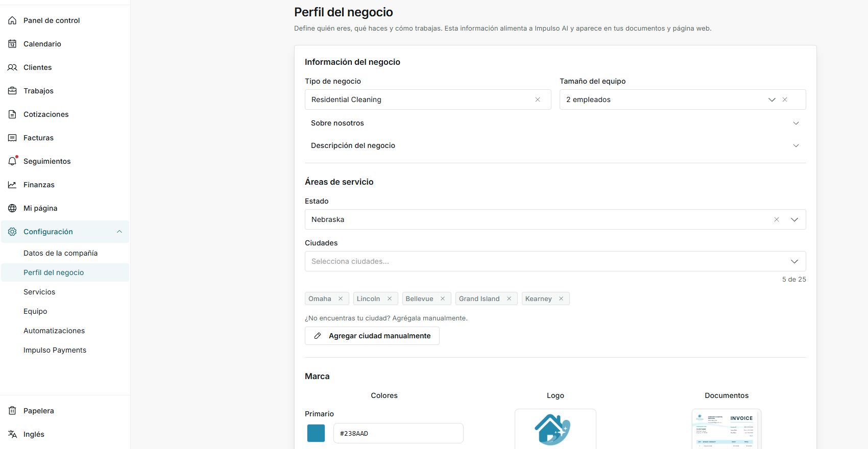This screenshot has width=868, height=449.
Task: Remove the Lincoln city tag
Action: click(x=390, y=298)
